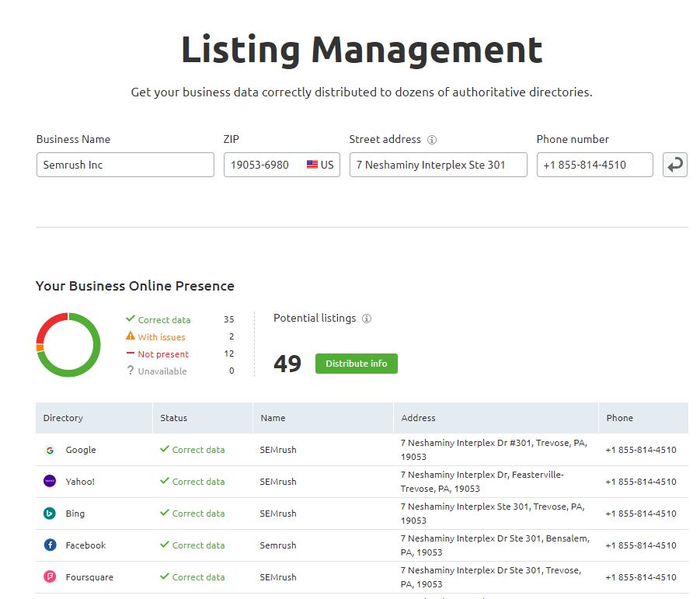Viewport: 700px width, 599px height.
Task: Click the Correct data legend label
Action: 164,320
